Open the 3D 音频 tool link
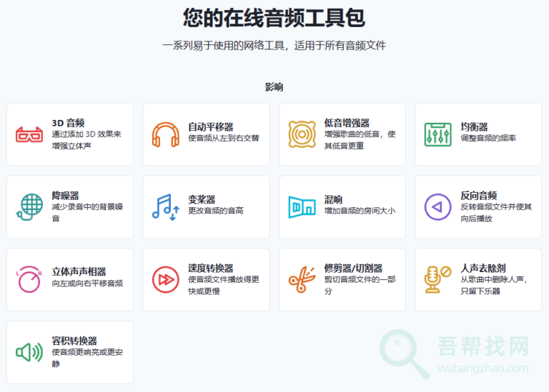Screen dimensions: 549x392 [x=68, y=123]
